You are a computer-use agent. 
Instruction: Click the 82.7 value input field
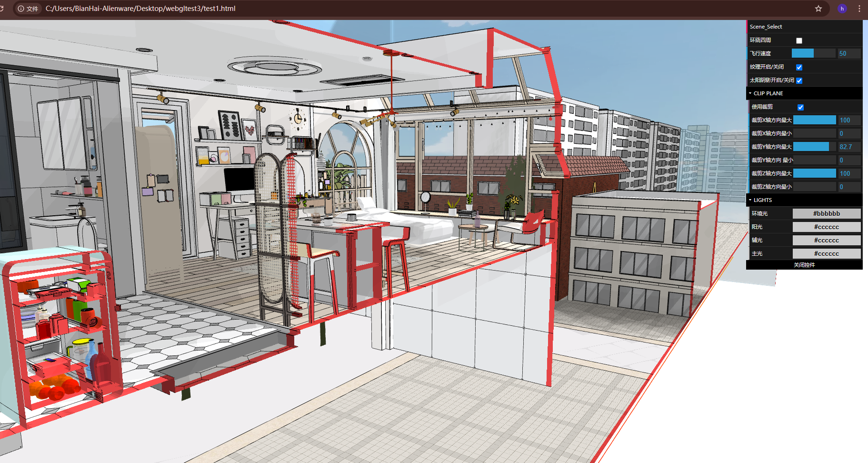pos(849,147)
